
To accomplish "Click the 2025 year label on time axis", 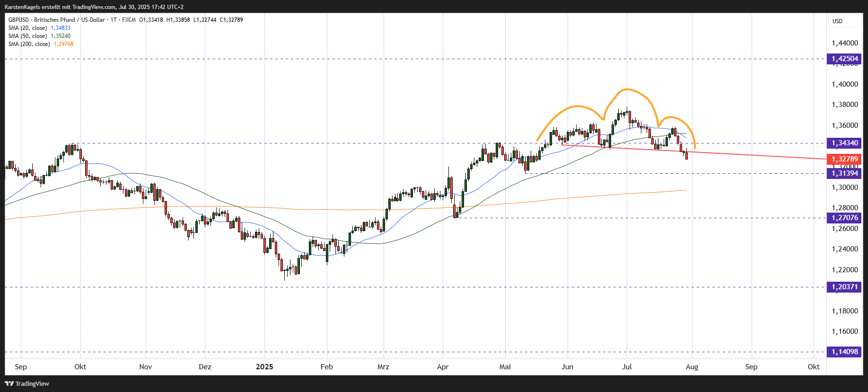I will (264, 366).
